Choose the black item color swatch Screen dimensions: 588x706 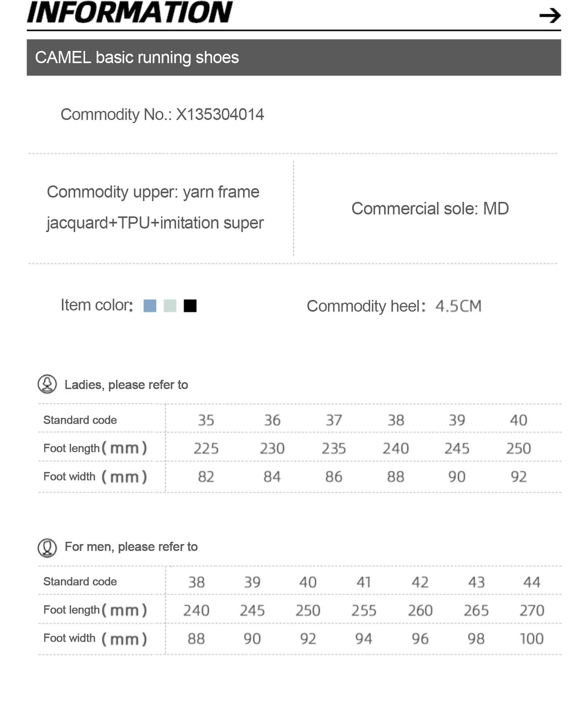click(x=190, y=306)
